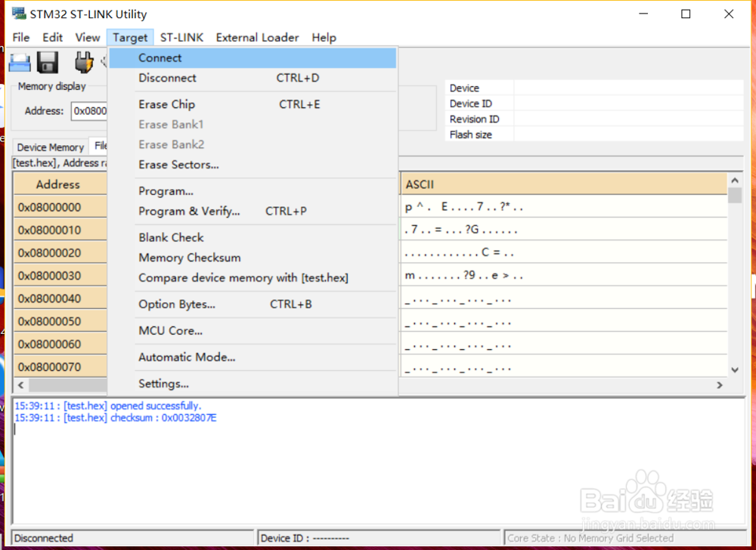Screen dimensions: 756x550
Task: Click the Revision ID info row
Action: pos(594,119)
